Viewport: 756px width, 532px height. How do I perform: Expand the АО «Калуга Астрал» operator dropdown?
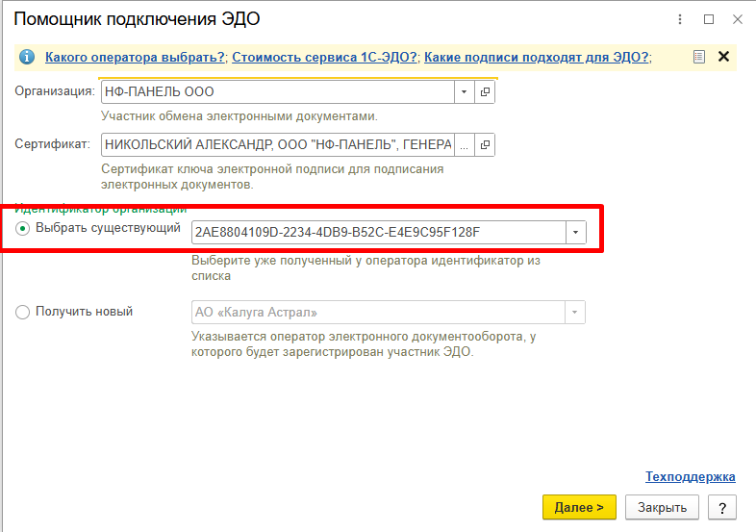coord(575,312)
